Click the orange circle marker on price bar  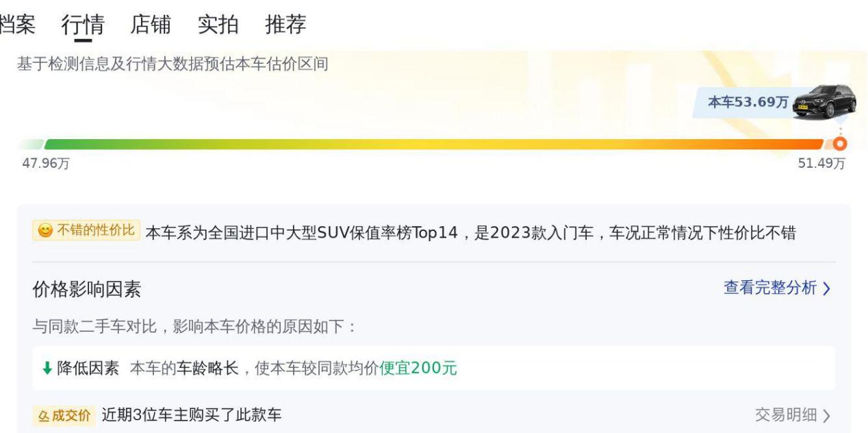coord(840,143)
